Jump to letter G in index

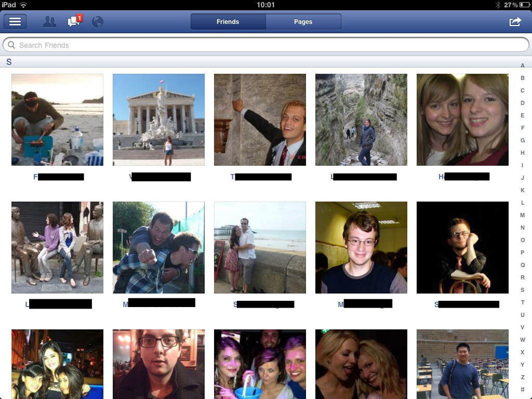coord(523,140)
